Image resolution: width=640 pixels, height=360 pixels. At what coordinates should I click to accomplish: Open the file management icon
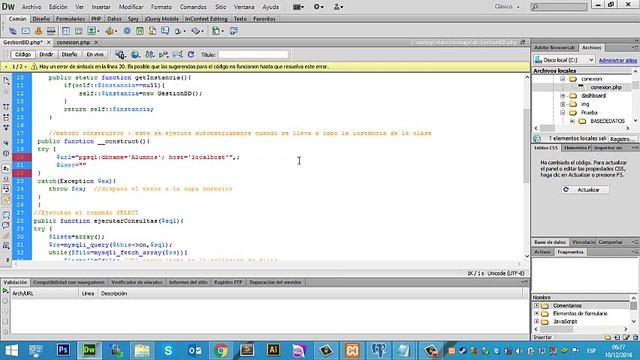[x=150, y=54]
